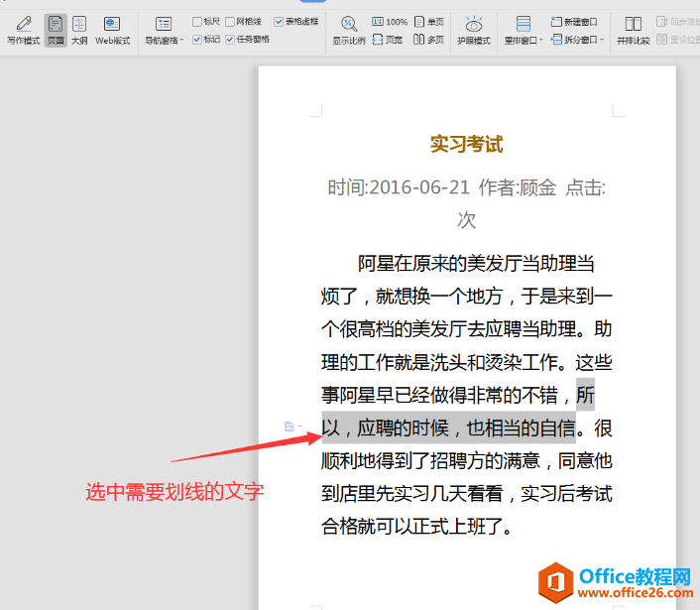Click the date text 时间:2016-06-21
The image size is (700, 610).
(x=399, y=187)
